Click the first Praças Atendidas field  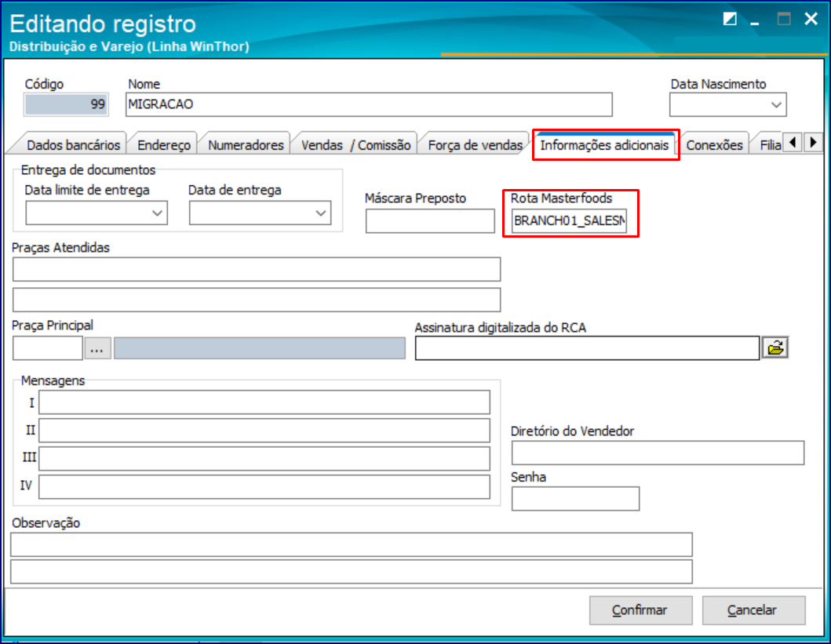pyautogui.click(x=257, y=270)
